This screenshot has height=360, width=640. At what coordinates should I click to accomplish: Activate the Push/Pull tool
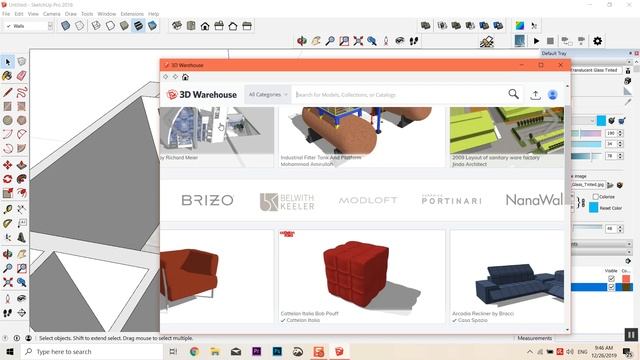(22, 165)
